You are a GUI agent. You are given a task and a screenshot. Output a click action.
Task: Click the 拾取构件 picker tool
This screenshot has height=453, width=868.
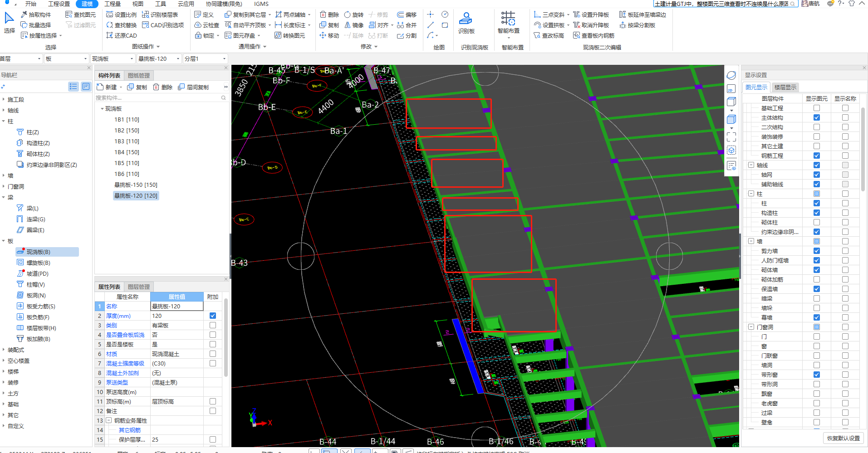tap(36, 15)
